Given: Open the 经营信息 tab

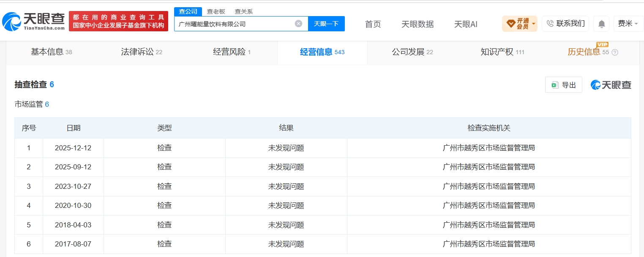Looking at the screenshot, I should [322, 52].
